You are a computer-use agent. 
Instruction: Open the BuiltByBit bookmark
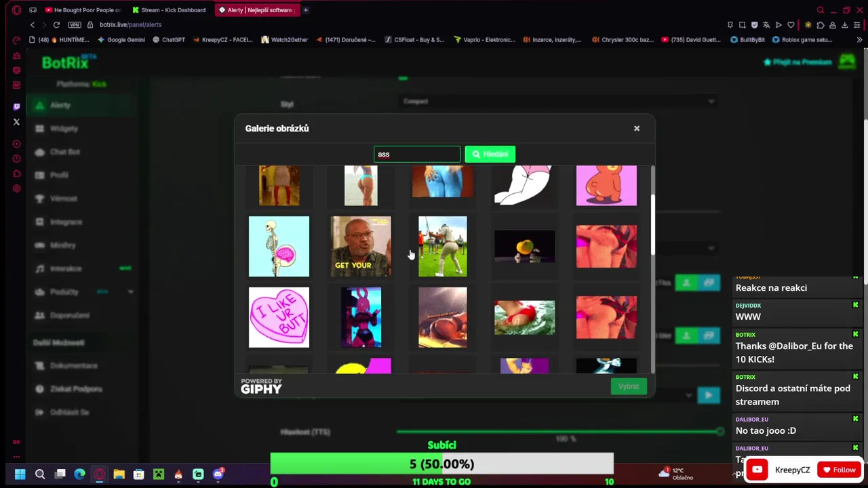pyautogui.click(x=747, y=40)
